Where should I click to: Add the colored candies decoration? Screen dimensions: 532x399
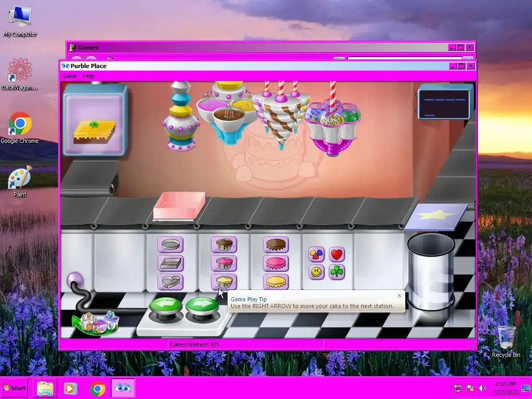pos(316,254)
